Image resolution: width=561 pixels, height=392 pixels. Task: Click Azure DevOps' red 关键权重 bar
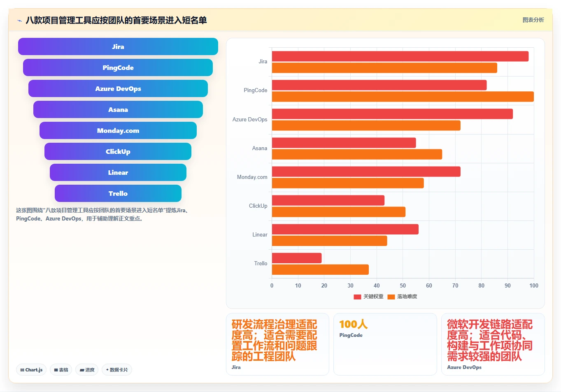392,114
